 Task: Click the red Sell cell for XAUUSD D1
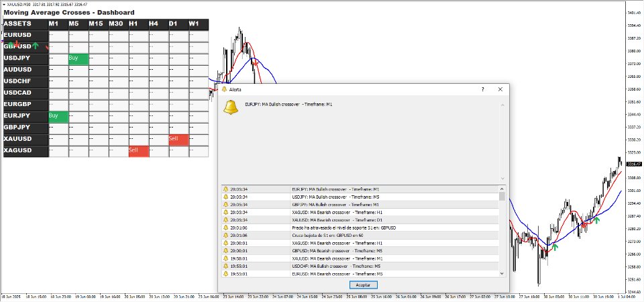click(x=178, y=140)
